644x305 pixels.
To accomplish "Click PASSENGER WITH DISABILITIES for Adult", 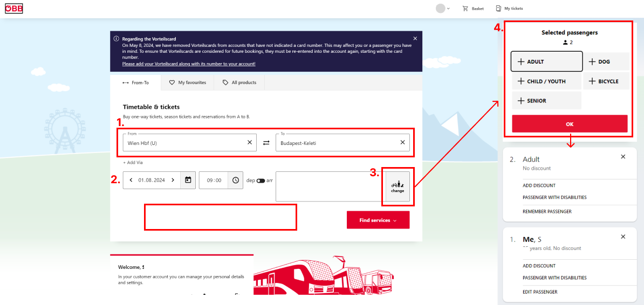I will point(554,197).
